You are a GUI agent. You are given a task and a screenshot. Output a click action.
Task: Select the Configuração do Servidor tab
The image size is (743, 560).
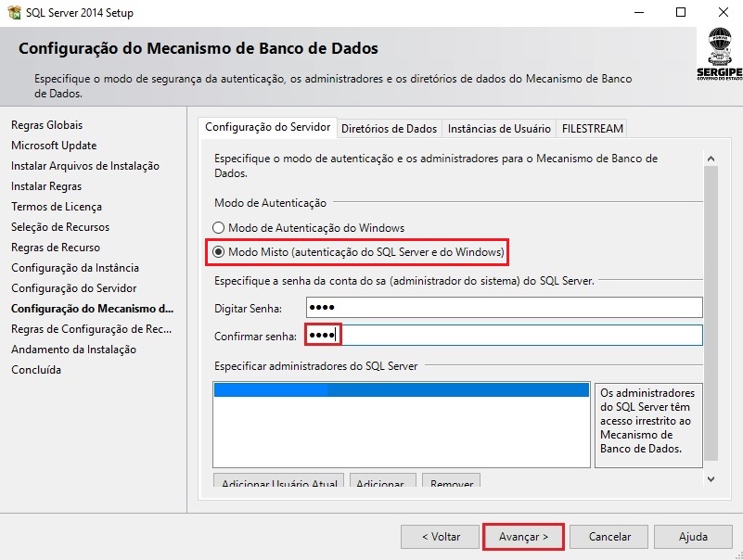267,128
